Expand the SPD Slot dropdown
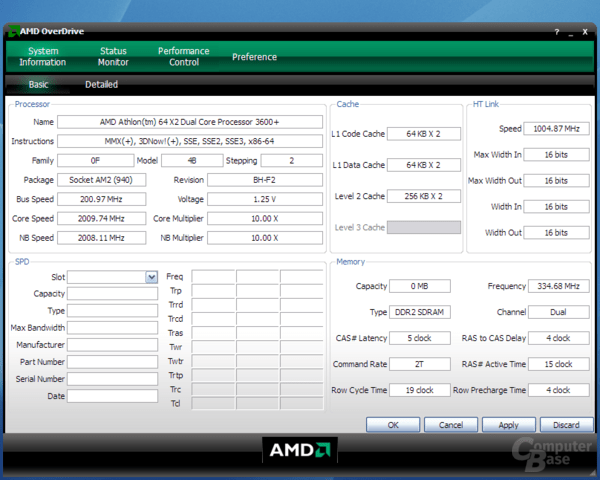600x480 pixels. (x=152, y=277)
